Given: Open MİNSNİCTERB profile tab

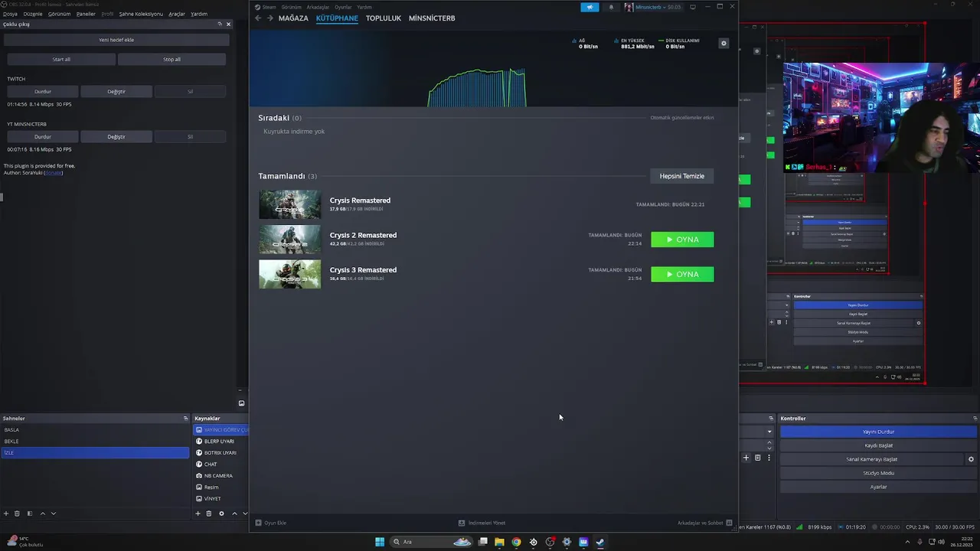Looking at the screenshot, I should (432, 18).
